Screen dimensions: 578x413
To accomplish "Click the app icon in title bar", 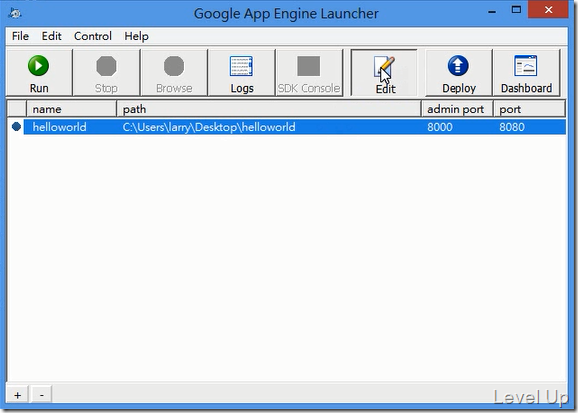I will pos(15,13).
